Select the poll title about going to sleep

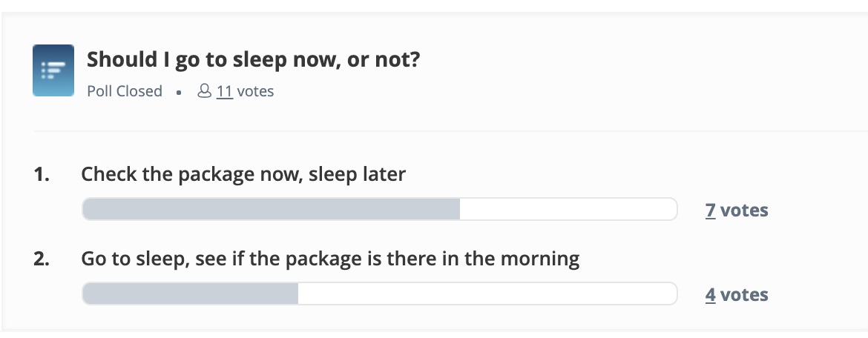tap(254, 59)
